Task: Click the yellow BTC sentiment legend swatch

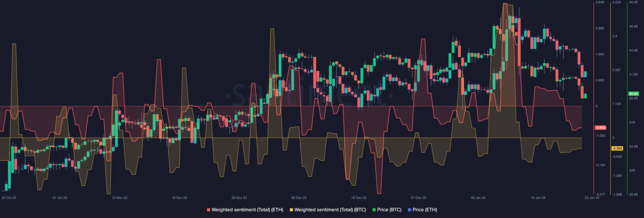Action: click(x=291, y=209)
